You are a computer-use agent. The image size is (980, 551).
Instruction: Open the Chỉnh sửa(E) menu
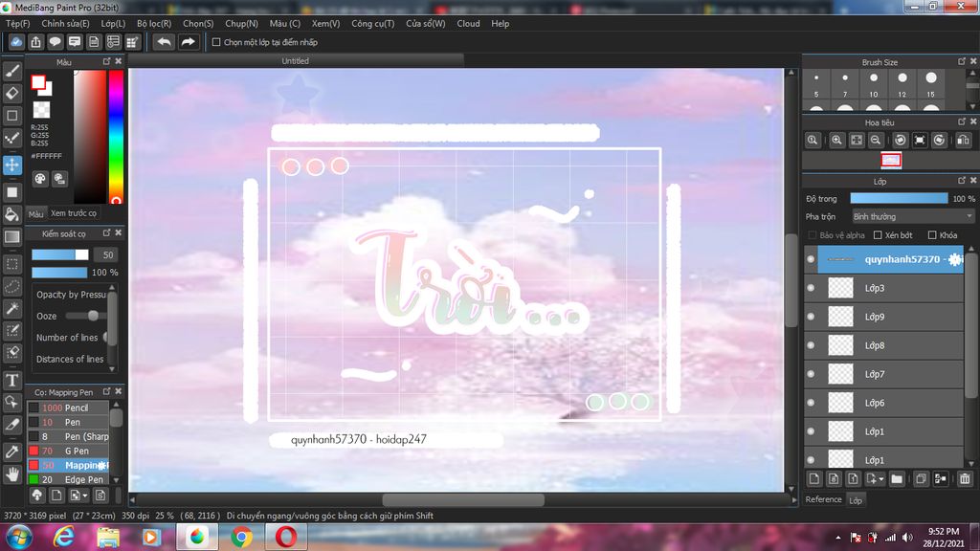(65, 24)
